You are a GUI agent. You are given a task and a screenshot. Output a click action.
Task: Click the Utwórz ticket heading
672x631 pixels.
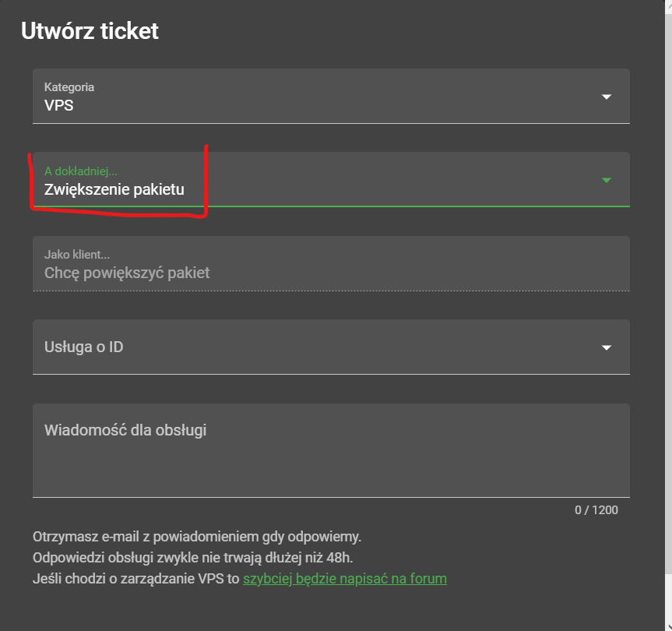(90, 31)
